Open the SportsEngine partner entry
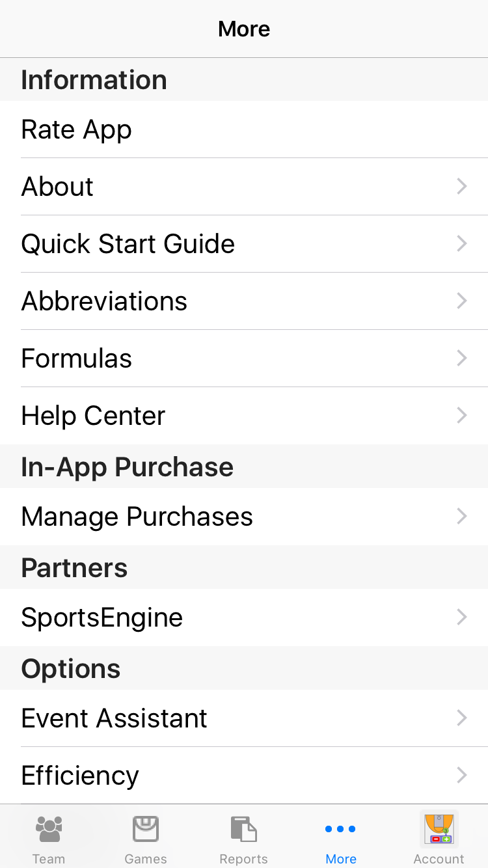Screen dimensions: 488x868 102,617
